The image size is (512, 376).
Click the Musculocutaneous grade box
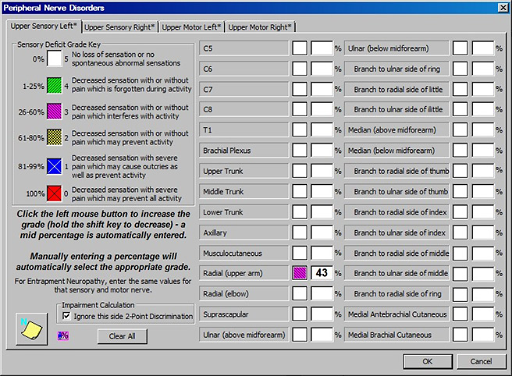tap(300, 253)
